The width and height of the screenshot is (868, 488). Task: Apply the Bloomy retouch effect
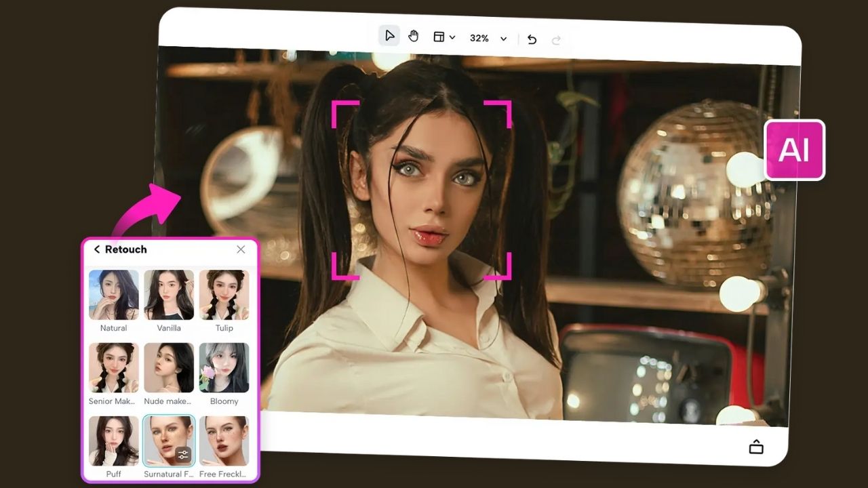[224, 368]
